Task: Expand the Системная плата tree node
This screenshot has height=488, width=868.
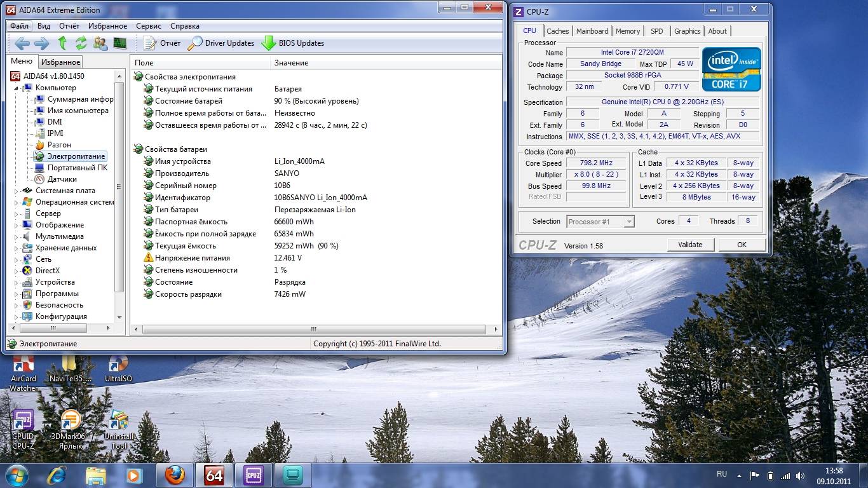Action: click(17, 191)
